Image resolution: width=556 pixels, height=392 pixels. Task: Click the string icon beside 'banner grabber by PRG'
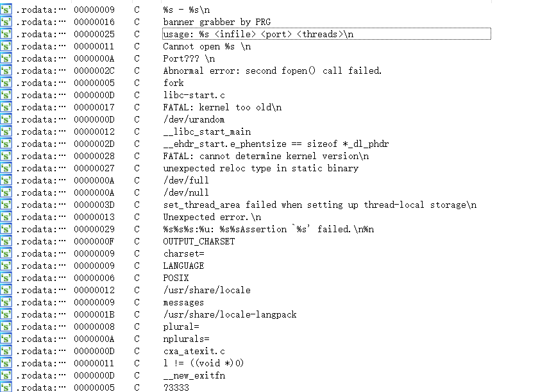(x=6, y=22)
